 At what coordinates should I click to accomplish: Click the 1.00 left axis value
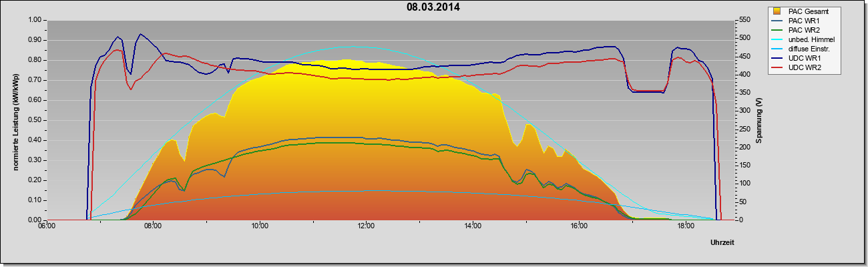[33, 20]
